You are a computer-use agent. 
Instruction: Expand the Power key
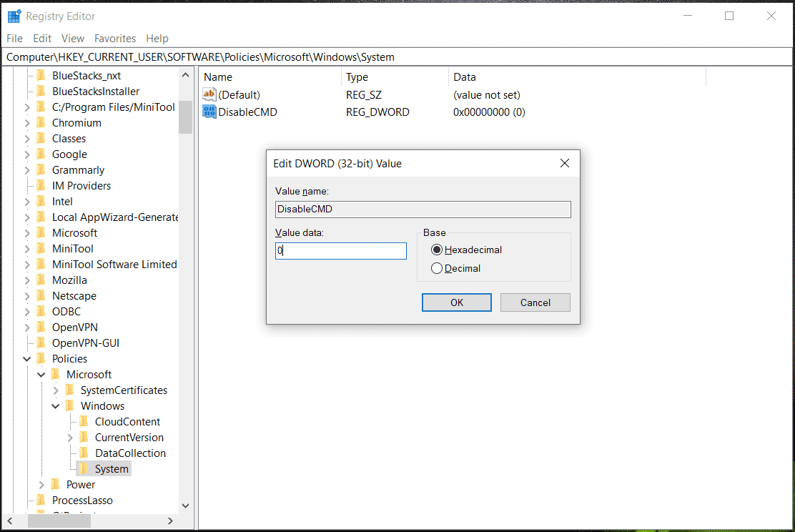pyautogui.click(x=41, y=484)
